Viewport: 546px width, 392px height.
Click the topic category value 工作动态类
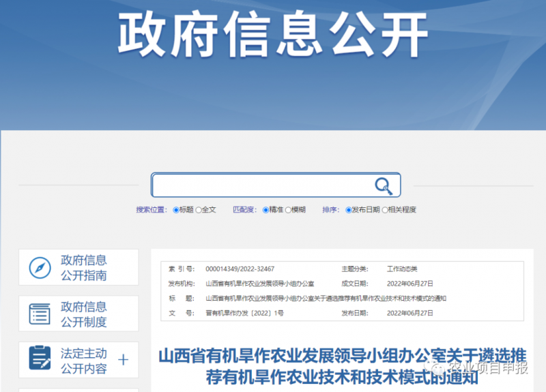(402, 269)
